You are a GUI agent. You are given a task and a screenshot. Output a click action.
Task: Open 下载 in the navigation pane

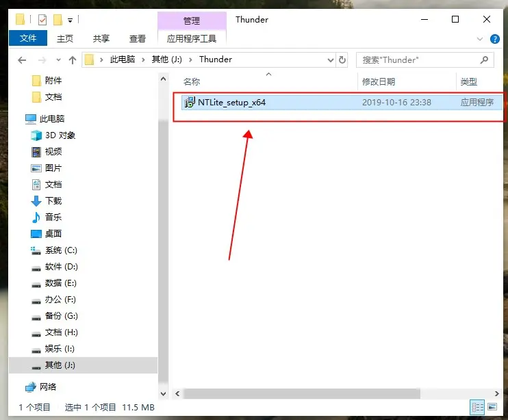(x=47, y=201)
